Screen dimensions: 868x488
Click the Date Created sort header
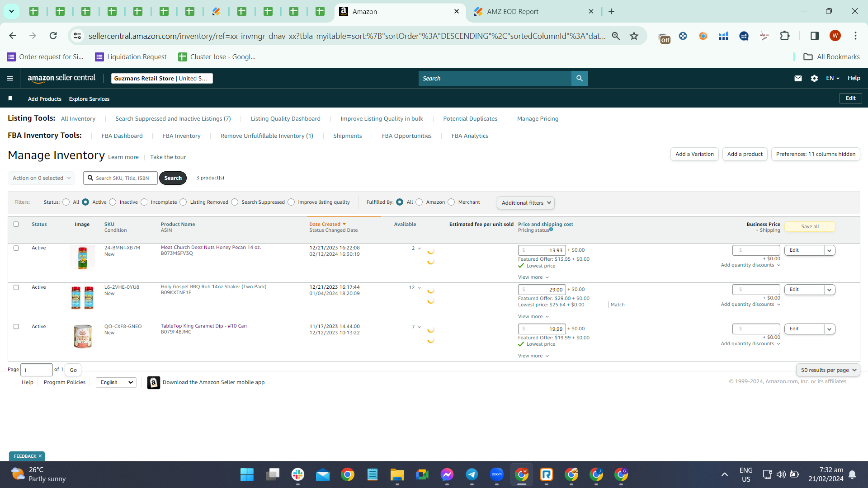point(327,224)
